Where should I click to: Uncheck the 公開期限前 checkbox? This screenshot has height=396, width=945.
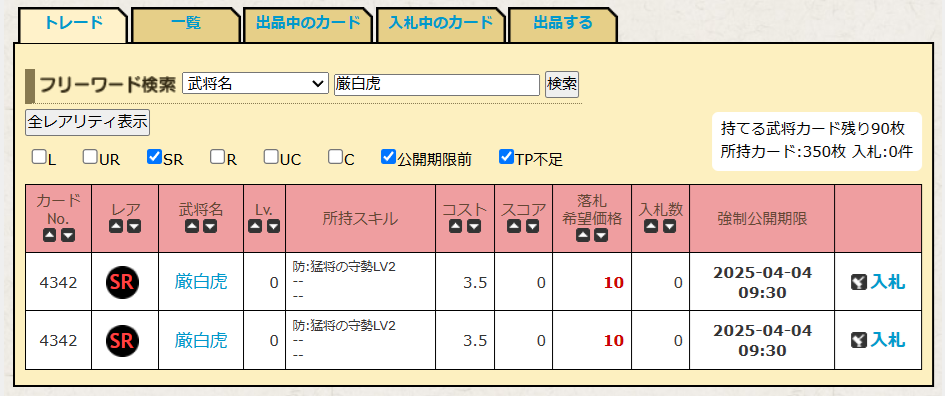(x=388, y=157)
